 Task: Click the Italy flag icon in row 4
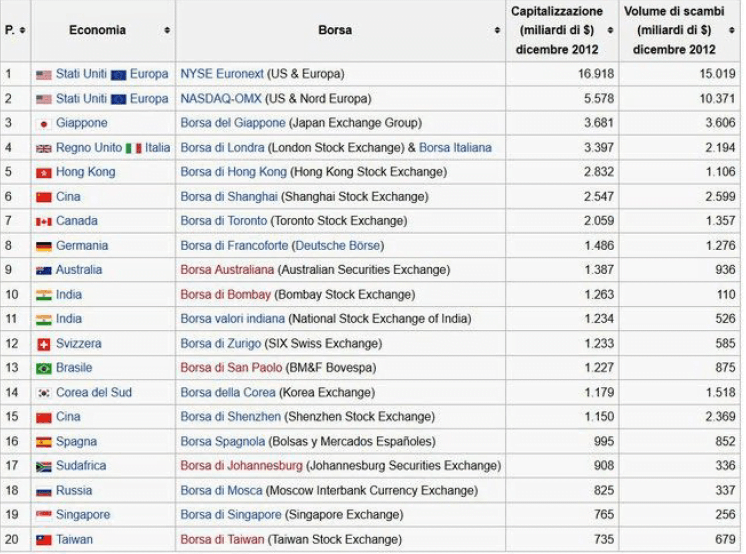coord(134,148)
